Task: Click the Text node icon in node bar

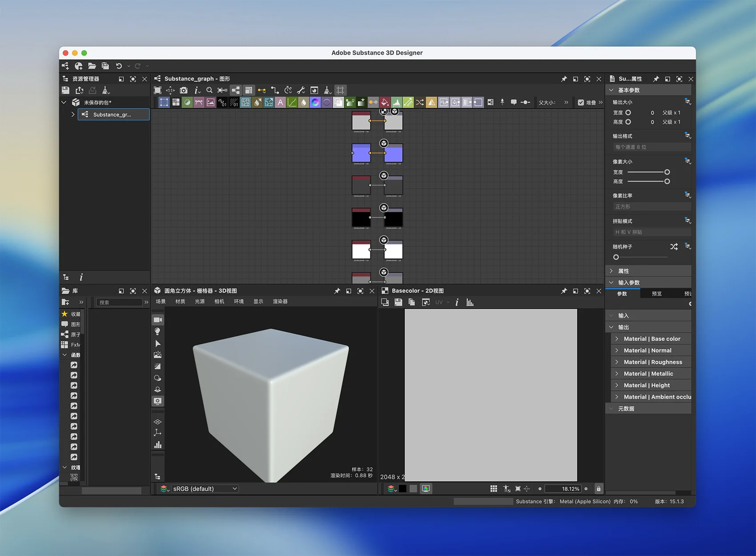Action: pos(280,102)
